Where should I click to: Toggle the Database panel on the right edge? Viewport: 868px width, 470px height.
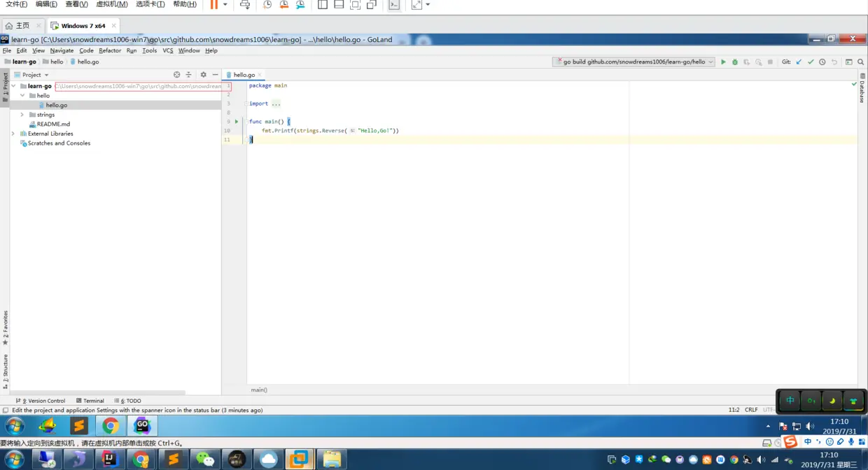coord(862,91)
